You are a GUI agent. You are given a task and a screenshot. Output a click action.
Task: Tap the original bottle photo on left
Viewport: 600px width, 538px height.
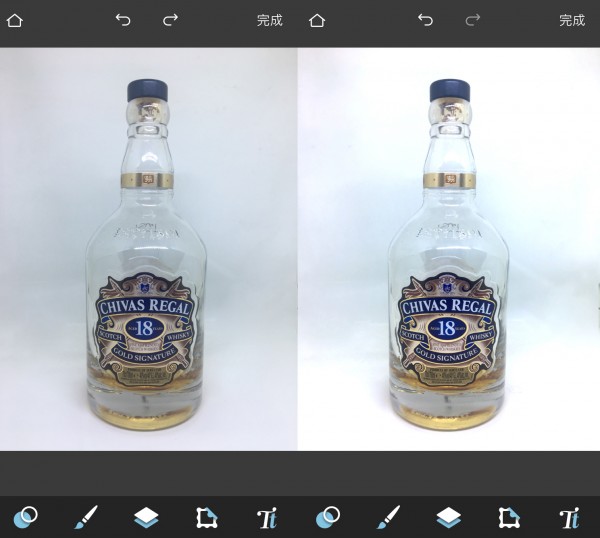(150, 250)
